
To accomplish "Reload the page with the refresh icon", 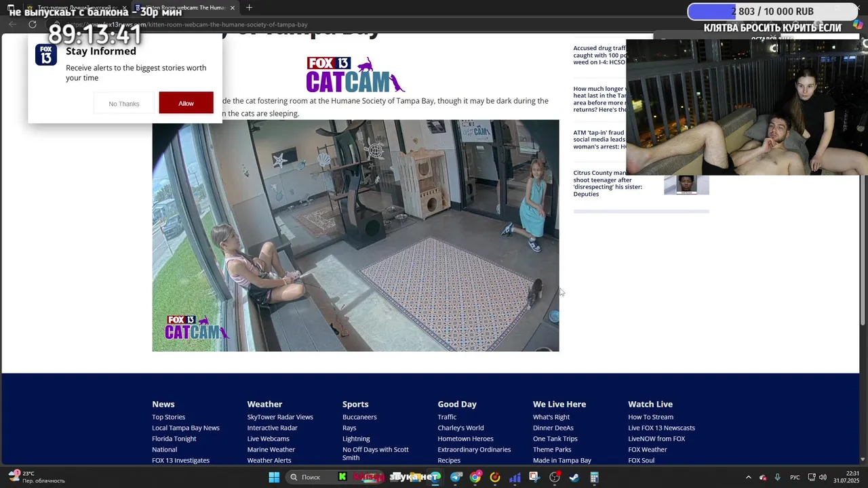I will pyautogui.click(x=32, y=24).
